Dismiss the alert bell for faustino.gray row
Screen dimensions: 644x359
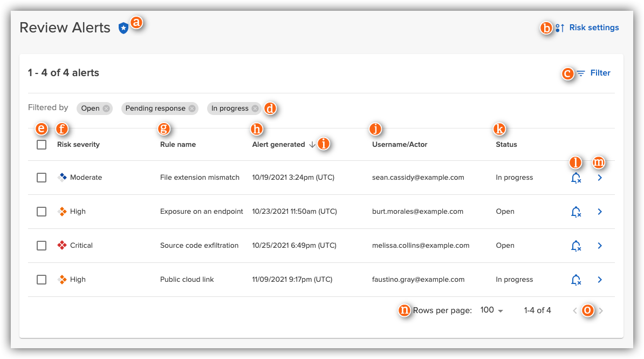click(576, 280)
